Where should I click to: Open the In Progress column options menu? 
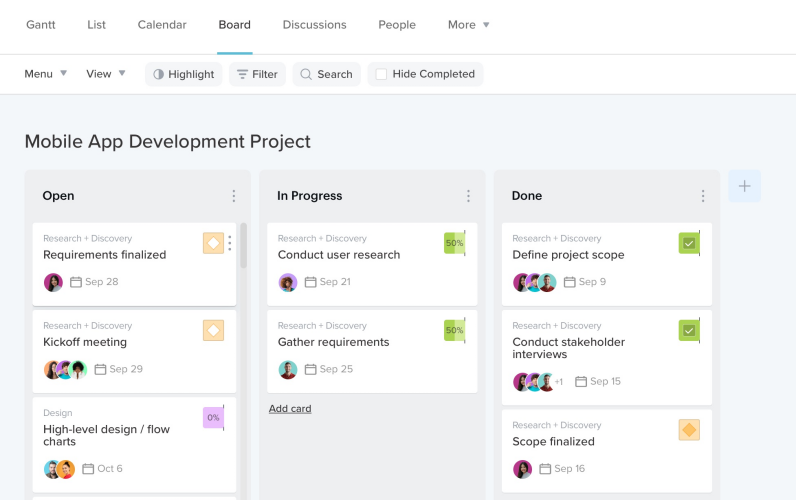[x=468, y=196]
